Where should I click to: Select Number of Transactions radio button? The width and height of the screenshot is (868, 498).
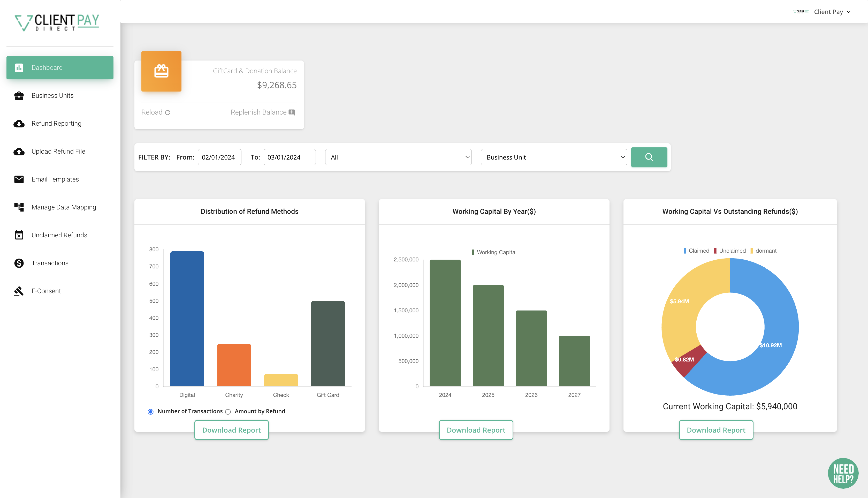150,411
